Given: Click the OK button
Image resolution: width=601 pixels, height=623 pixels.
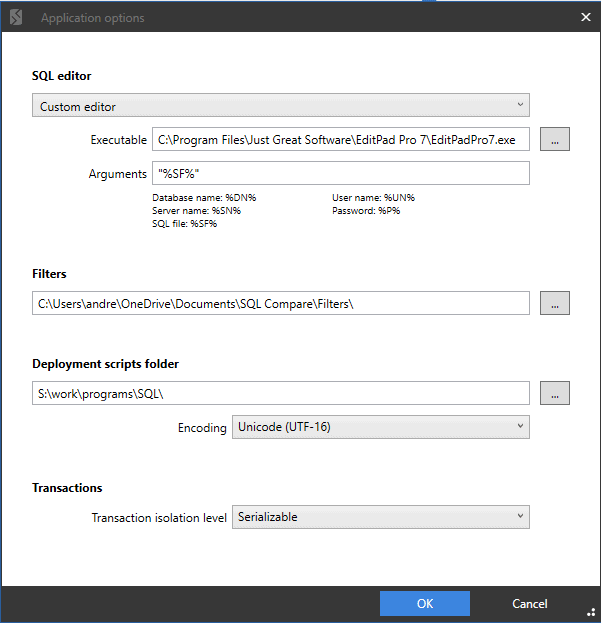Looking at the screenshot, I should tap(425, 604).
